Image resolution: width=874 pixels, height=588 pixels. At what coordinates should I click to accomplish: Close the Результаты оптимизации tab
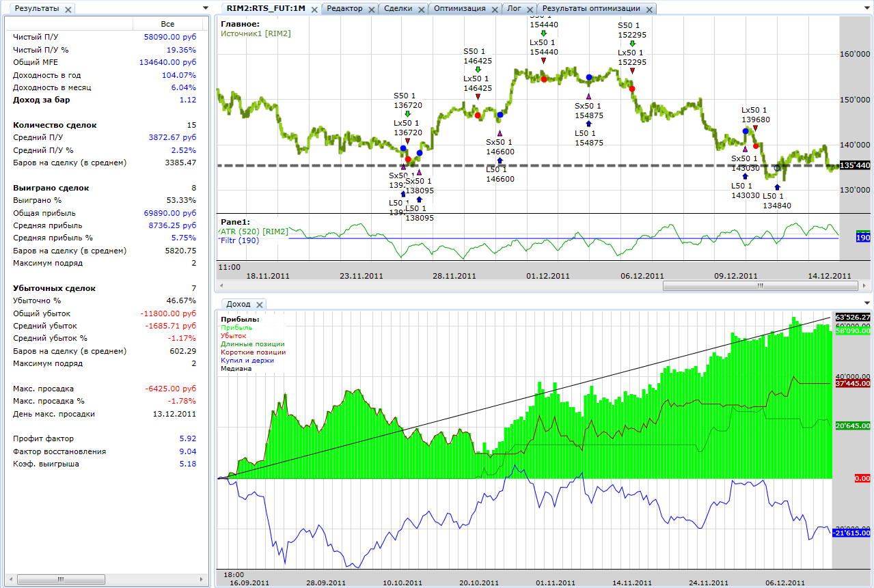click(648, 9)
